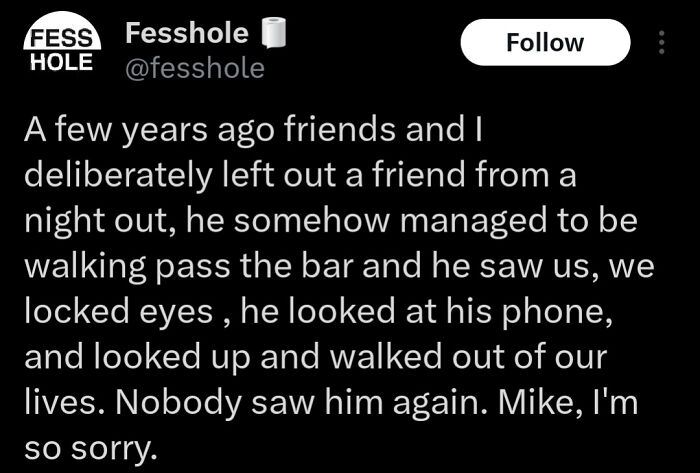Click the @fesshole handle
This screenshot has width=700, height=473.
194,68
